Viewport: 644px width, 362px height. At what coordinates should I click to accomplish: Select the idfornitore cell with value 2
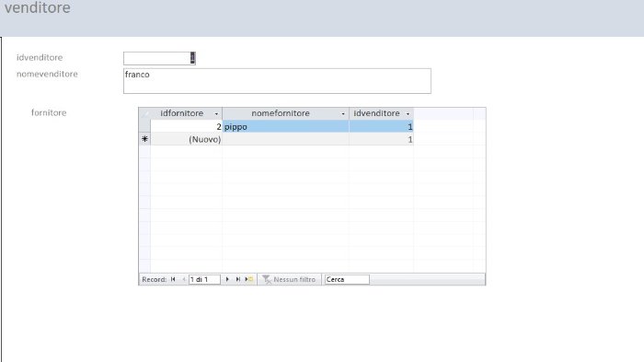tap(187, 127)
